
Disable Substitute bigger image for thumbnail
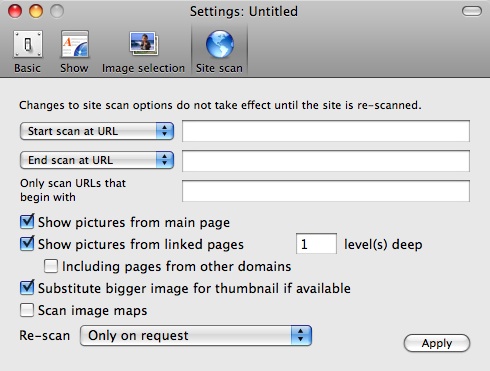pos(27,288)
